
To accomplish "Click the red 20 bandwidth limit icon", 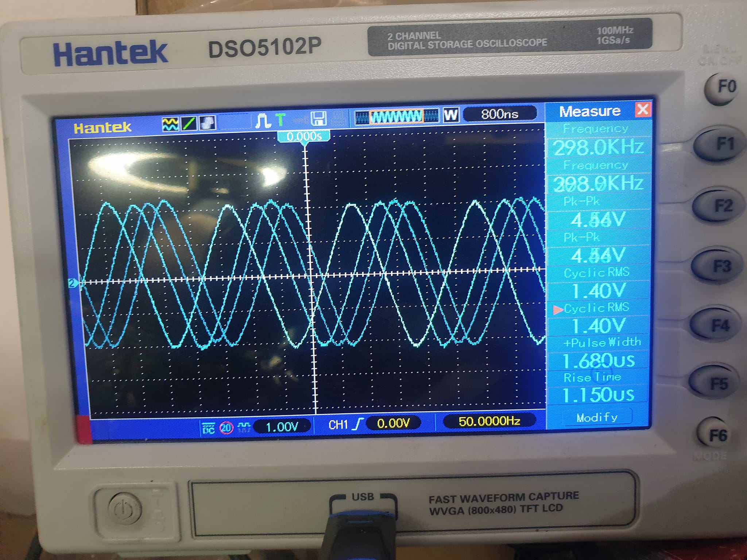I will tap(226, 428).
